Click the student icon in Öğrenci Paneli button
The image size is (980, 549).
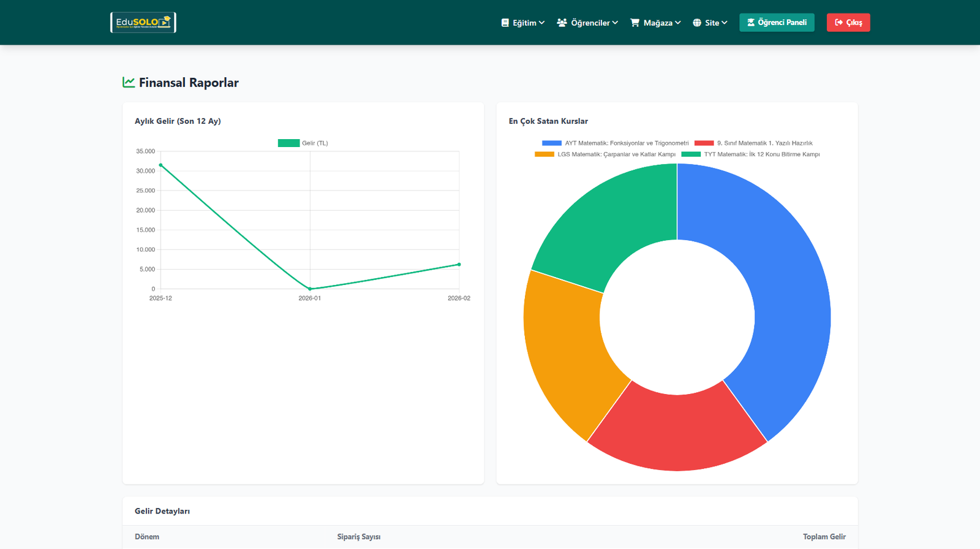(751, 23)
